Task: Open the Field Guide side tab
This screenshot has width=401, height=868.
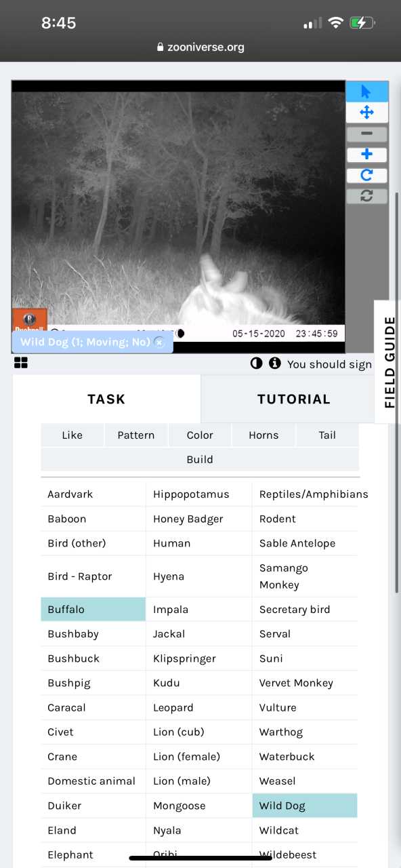Action: coord(388,362)
